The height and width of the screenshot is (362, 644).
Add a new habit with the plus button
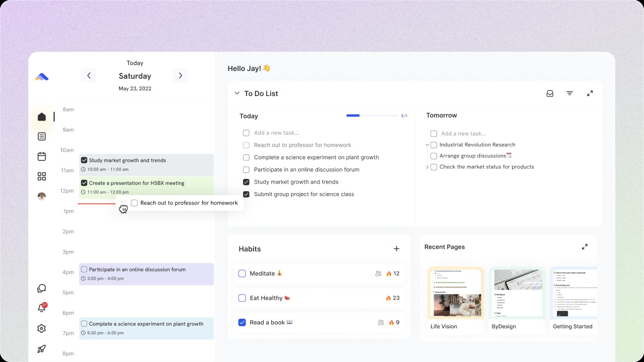396,248
